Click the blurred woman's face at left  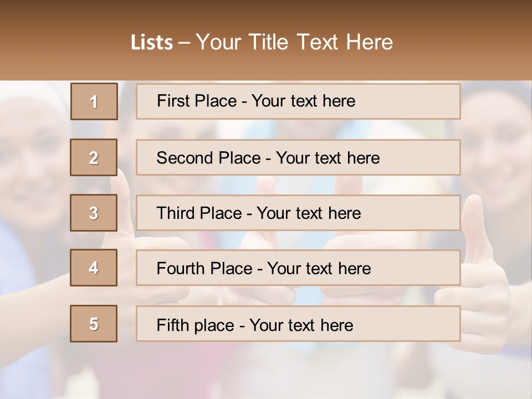[33, 155]
